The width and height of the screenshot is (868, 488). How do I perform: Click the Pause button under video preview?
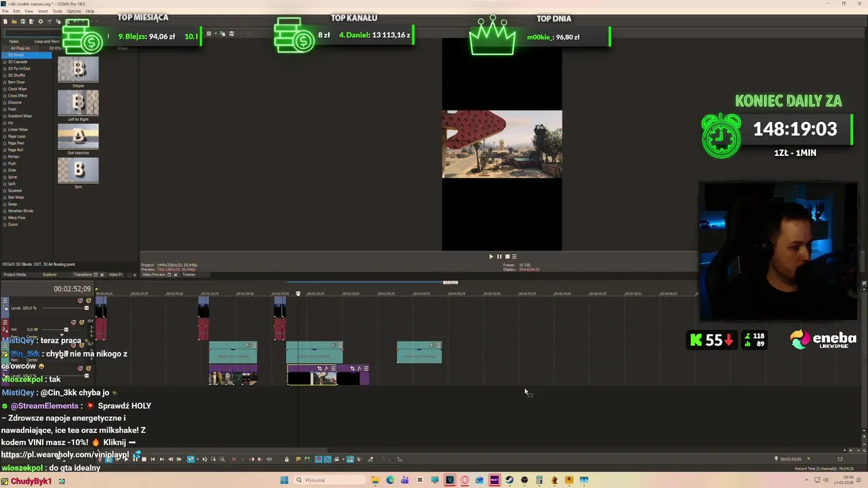(x=499, y=256)
